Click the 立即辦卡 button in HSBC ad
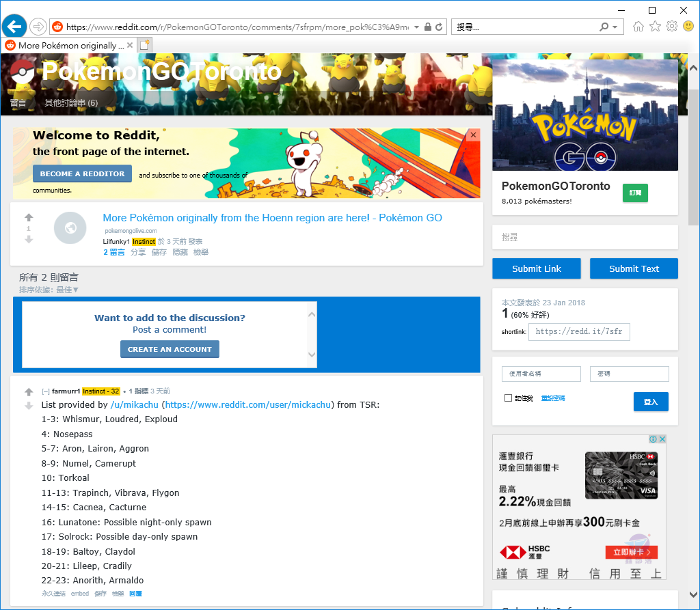The height and width of the screenshot is (610, 700). 631,552
